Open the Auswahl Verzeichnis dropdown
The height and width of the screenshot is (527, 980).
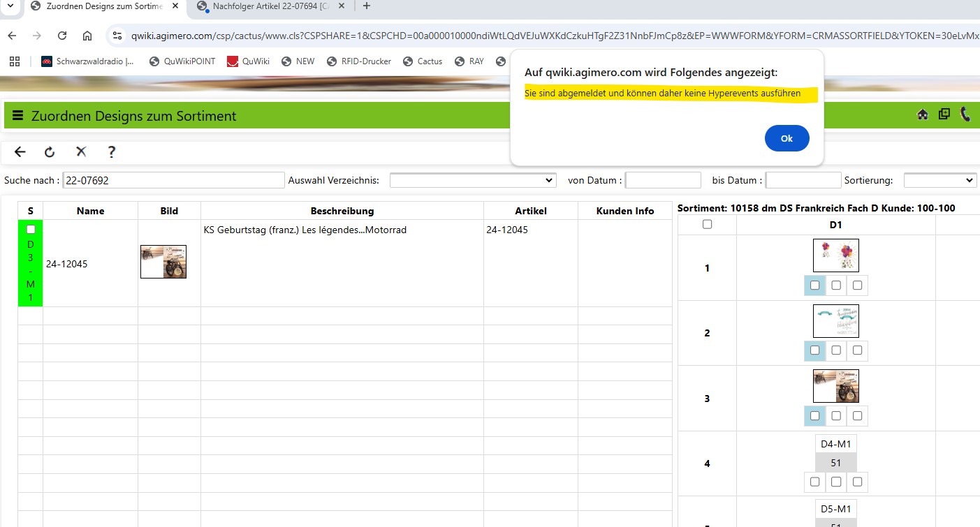pos(473,180)
